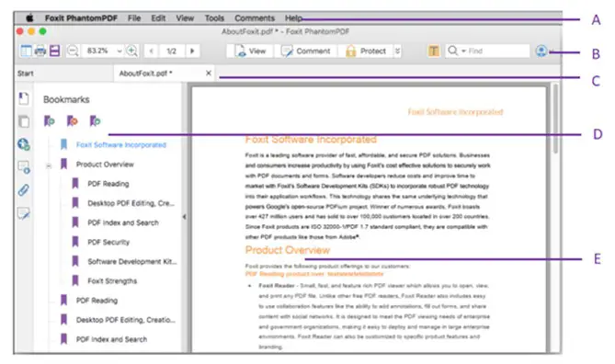Open the page thumbnails panel icon
This screenshot has width=615, height=364.
point(24,121)
